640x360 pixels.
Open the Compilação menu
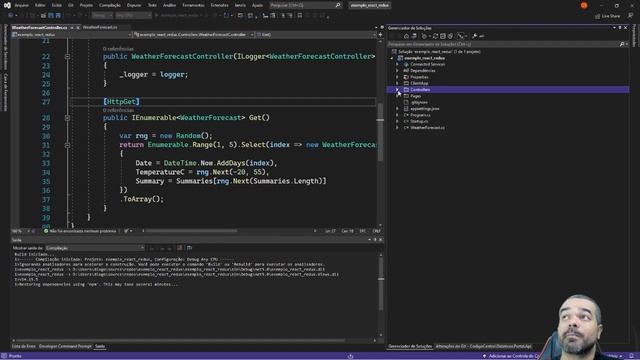110,5
